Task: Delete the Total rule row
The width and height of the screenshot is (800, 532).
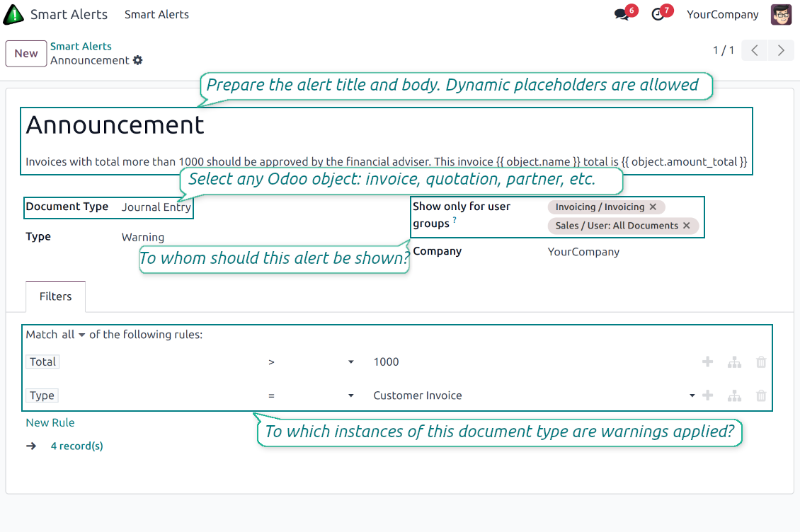Action: pos(761,362)
